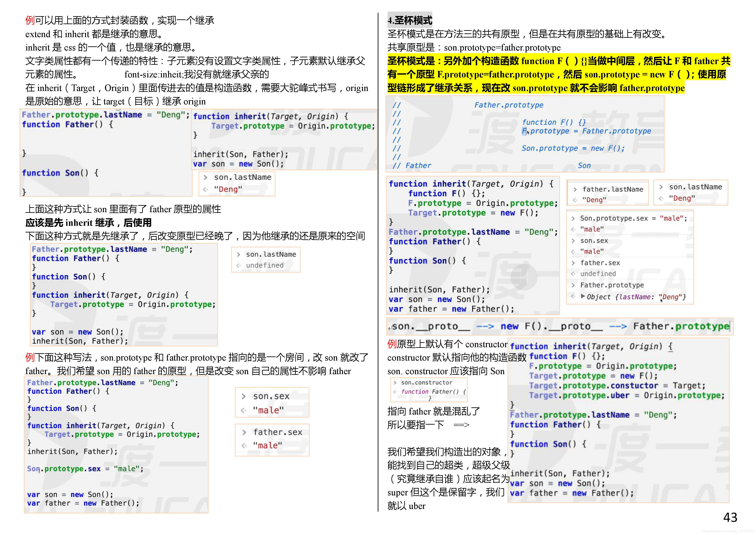Click the highlighted line starting 圣杯模式是：另外加个构造函数

click(x=559, y=61)
